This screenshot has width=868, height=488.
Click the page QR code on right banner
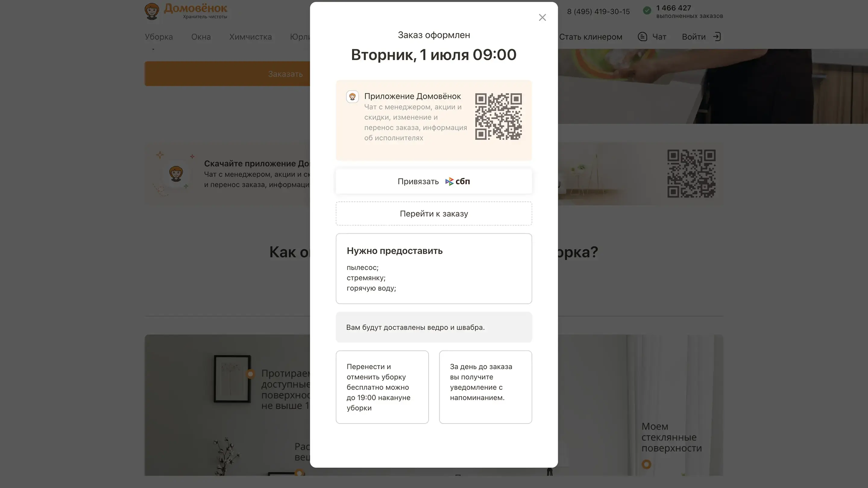(x=691, y=174)
